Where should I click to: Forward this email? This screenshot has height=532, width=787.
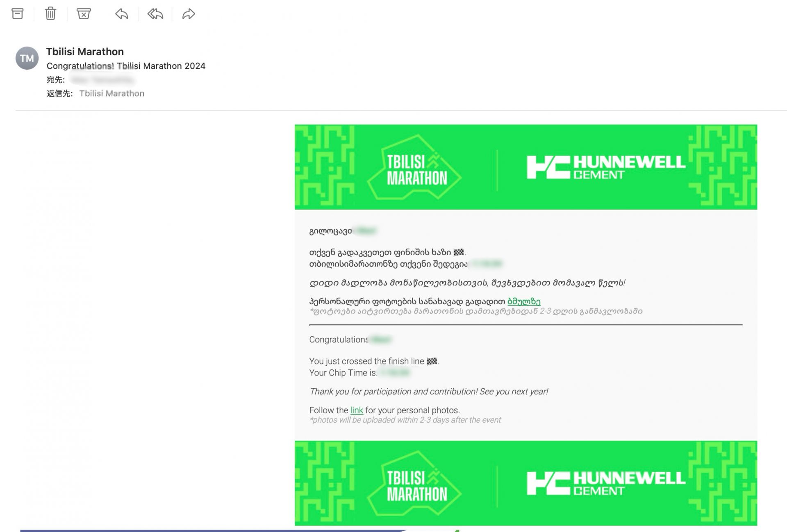189,14
